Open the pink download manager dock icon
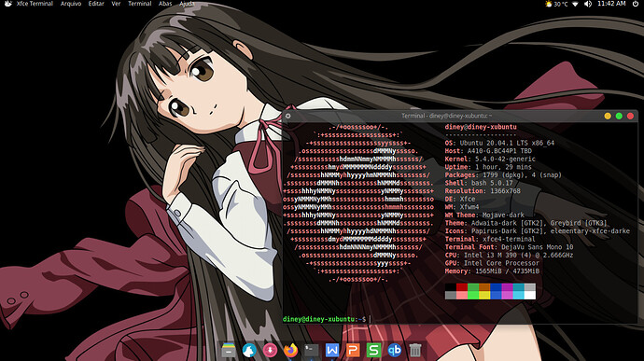The image size is (644, 361). pyautogui.click(x=270, y=350)
